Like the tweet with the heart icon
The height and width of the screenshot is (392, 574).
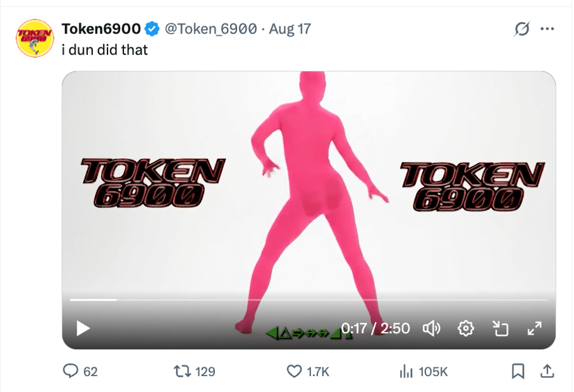coord(294,372)
